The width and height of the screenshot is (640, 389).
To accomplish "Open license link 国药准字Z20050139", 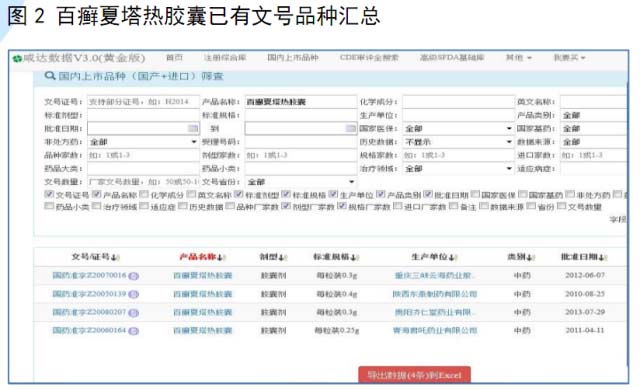I will click(89, 294).
